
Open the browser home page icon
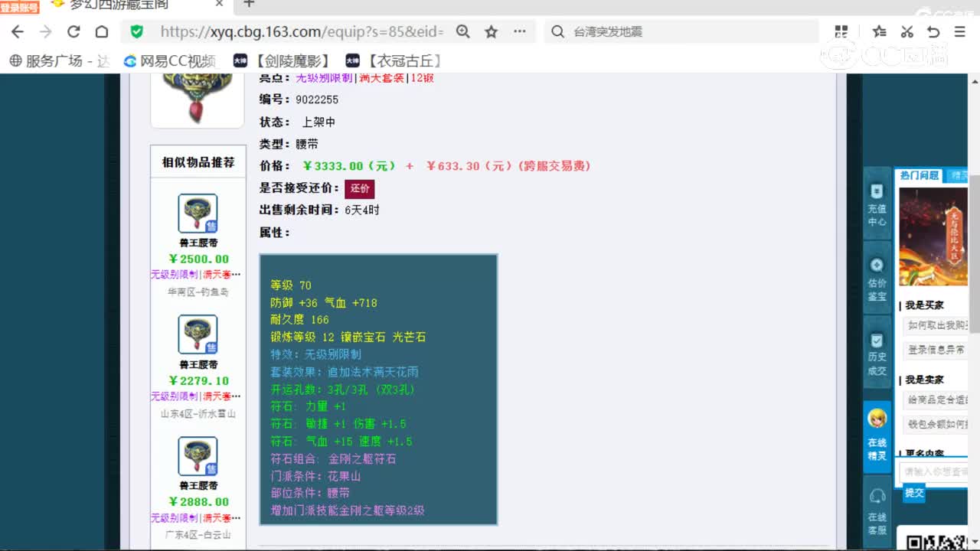tap(101, 31)
